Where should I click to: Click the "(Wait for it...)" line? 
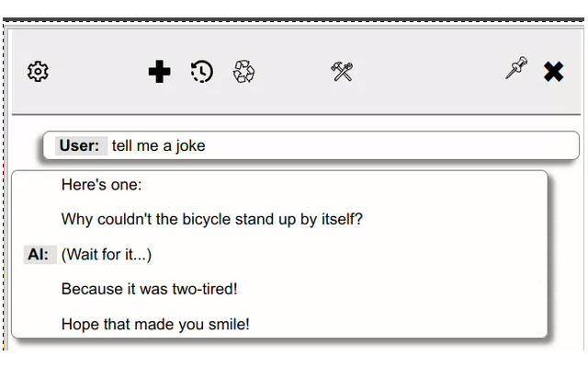[107, 255]
